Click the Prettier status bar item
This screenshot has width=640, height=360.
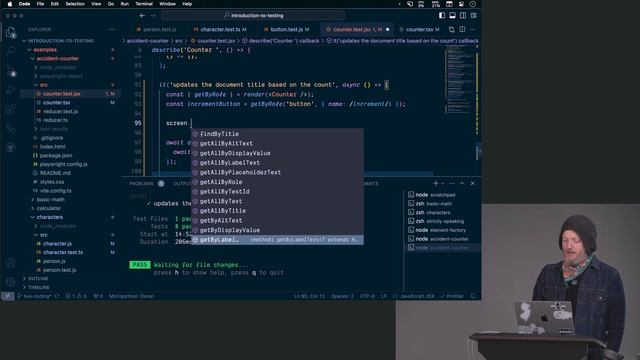coord(452,296)
